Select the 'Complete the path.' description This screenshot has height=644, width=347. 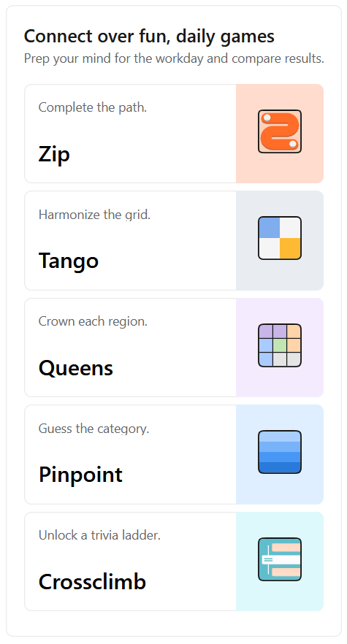pyautogui.click(x=93, y=107)
